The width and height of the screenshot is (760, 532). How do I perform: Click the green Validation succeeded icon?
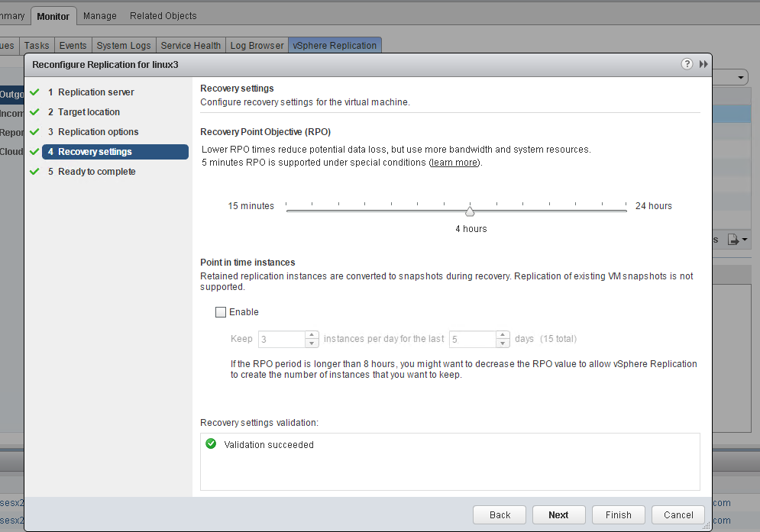211,443
